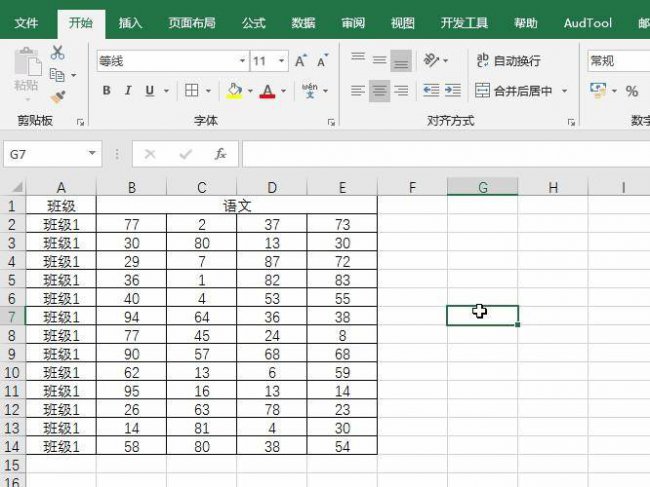650x487 pixels.
Task: Select cell D4 containing 87
Action: (x=272, y=262)
